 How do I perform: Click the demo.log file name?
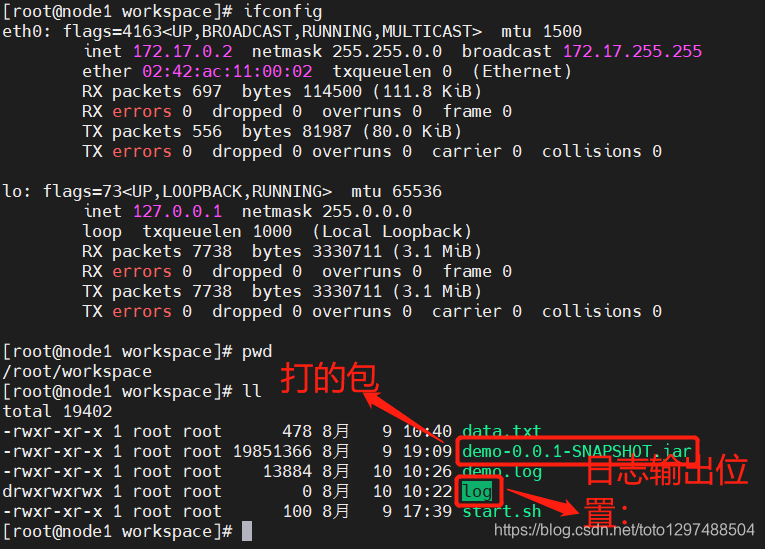[x=502, y=471]
